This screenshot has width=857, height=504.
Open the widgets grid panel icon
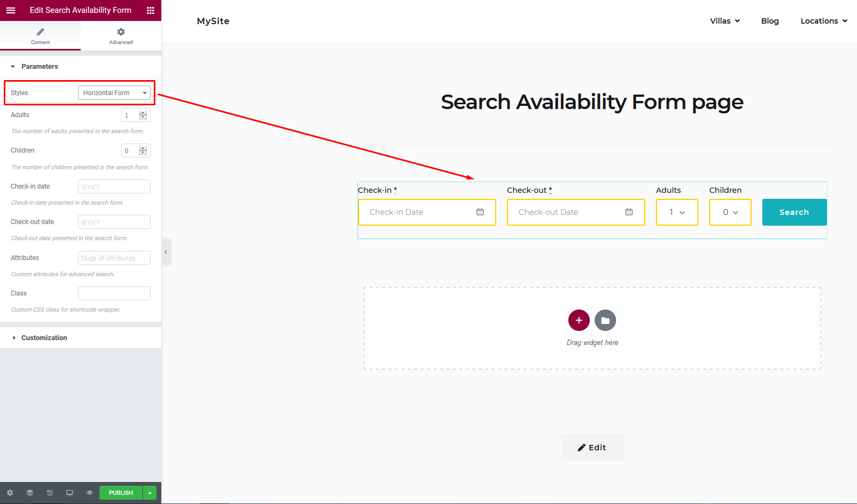click(x=151, y=10)
